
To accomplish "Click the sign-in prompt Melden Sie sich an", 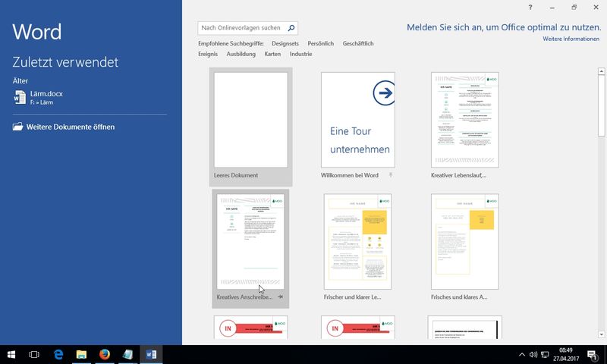I will tap(504, 27).
